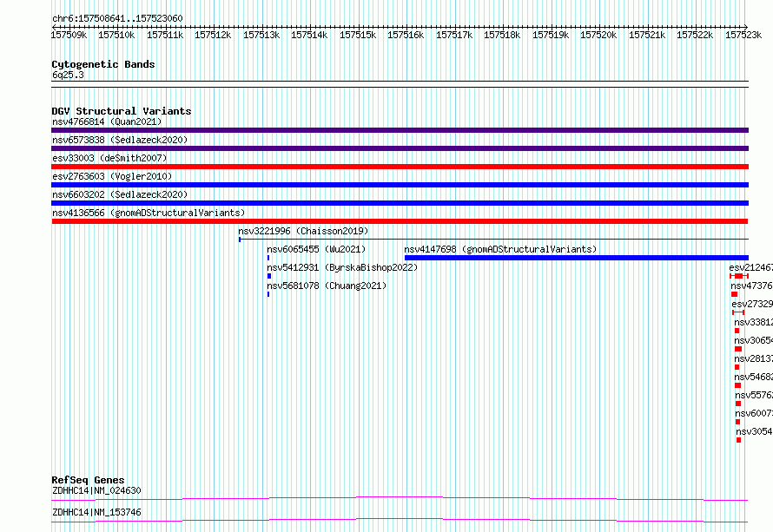The width and height of the screenshot is (773, 532).
Task: Click the 157509k ruler position
Action: coord(69,35)
